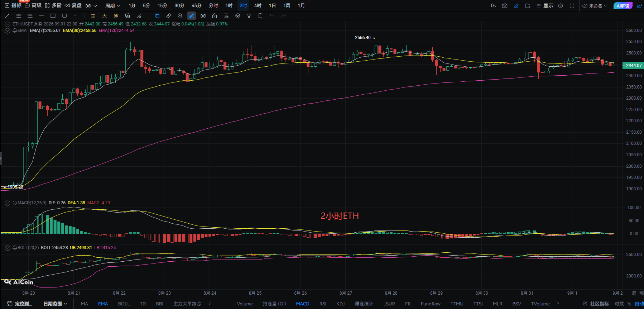Take a chart screenshot with camera icon
This screenshot has height=309, width=644.
[x=505, y=6]
